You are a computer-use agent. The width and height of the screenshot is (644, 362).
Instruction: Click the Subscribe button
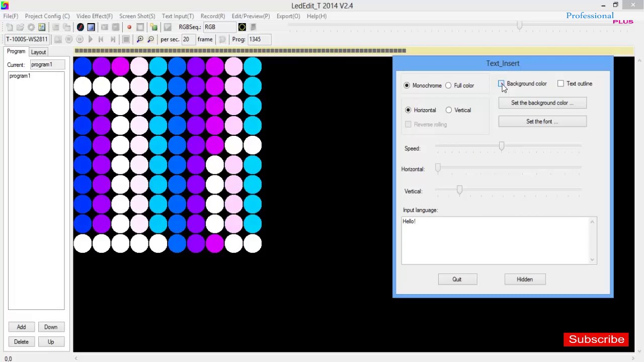596,339
